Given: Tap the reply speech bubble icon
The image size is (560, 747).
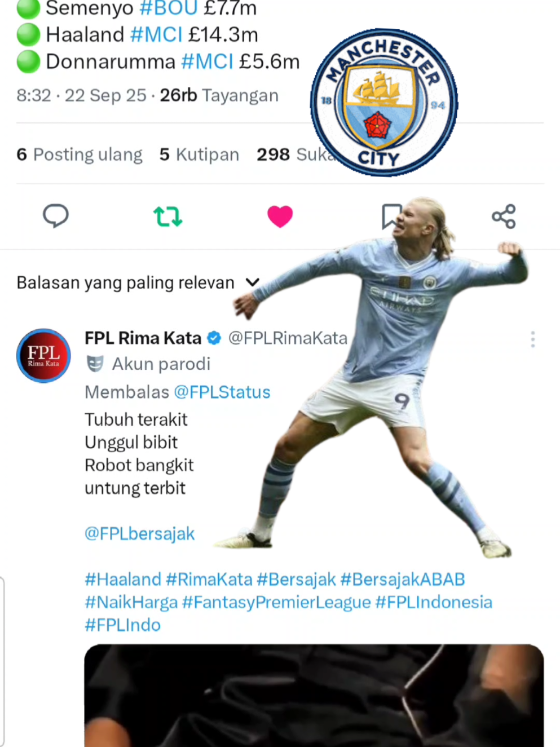Looking at the screenshot, I should pyautogui.click(x=56, y=216).
